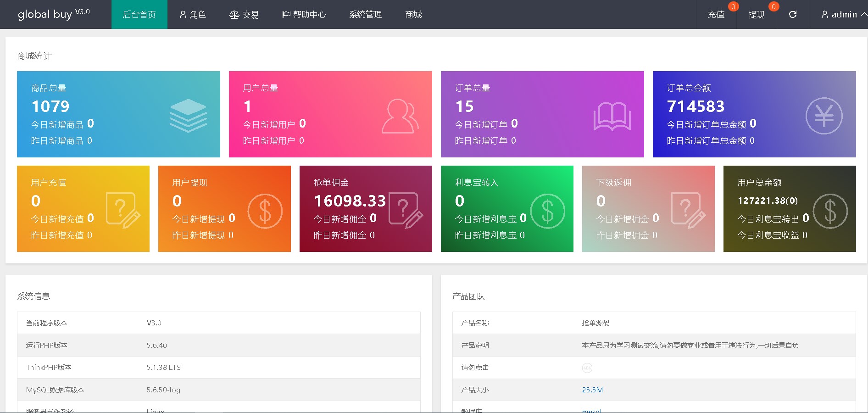Click the 25.5M product size link
This screenshot has height=413, width=868.
tap(592, 390)
